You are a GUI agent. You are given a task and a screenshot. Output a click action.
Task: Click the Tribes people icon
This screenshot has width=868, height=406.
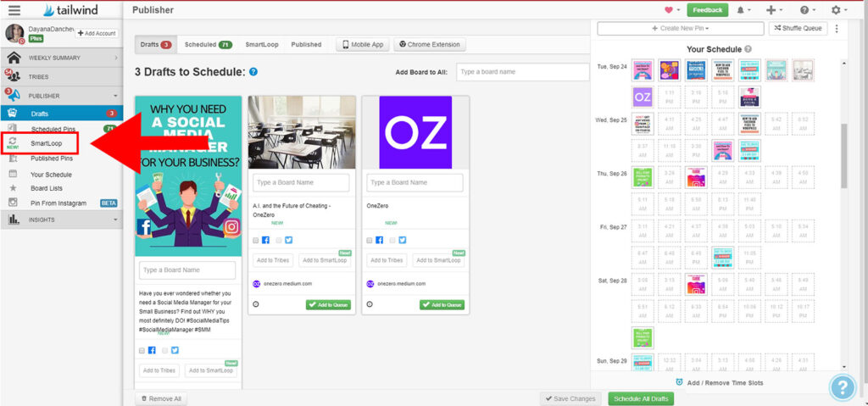(x=14, y=76)
